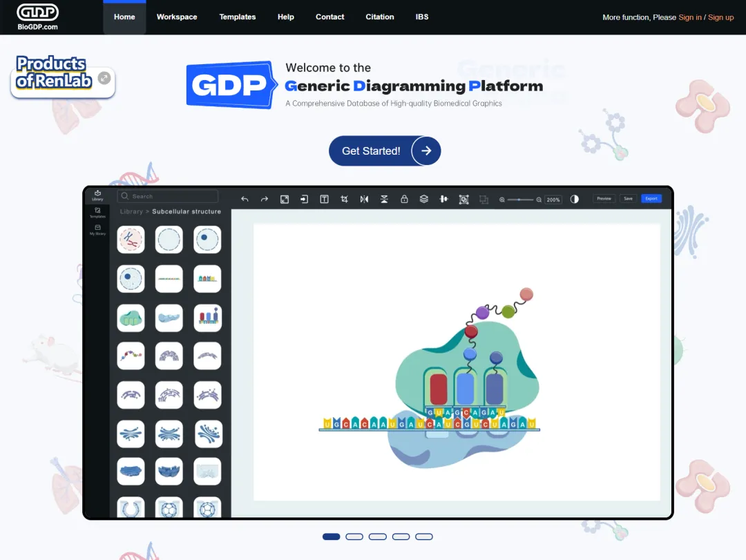Click the align center icon

(x=444, y=199)
